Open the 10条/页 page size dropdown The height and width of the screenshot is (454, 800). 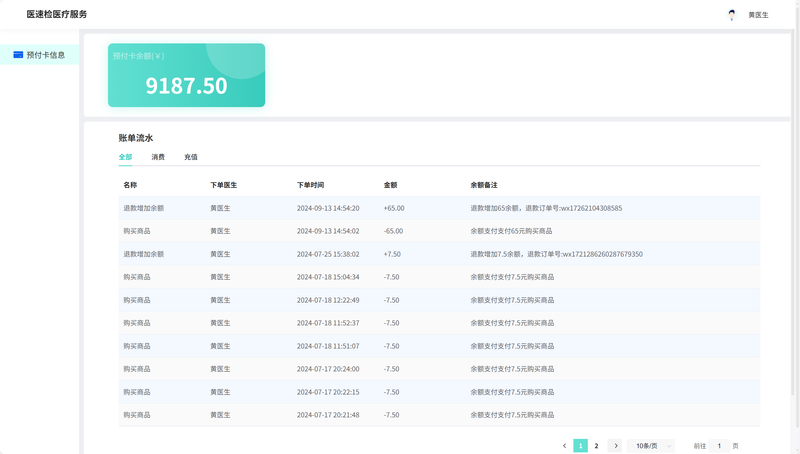pos(651,446)
